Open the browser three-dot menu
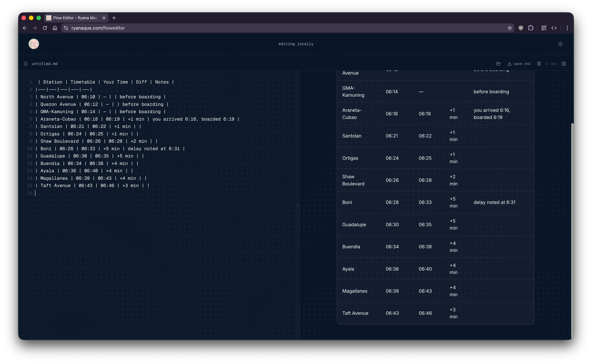The width and height of the screenshot is (592, 364). pyautogui.click(x=567, y=28)
